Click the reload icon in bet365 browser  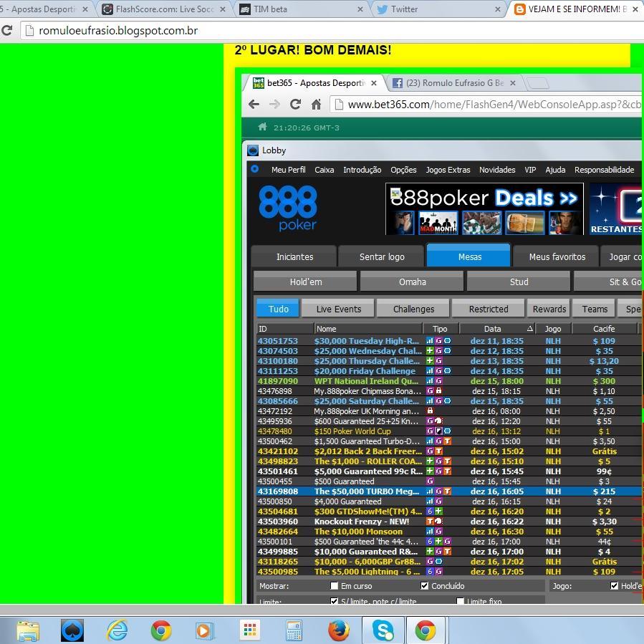295,105
